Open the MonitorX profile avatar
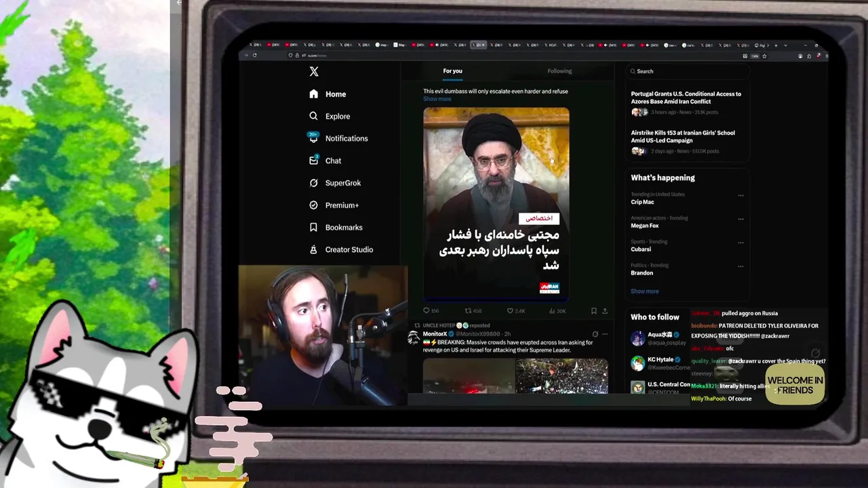Viewport: 868px width, 488px height. coord(413,337)
